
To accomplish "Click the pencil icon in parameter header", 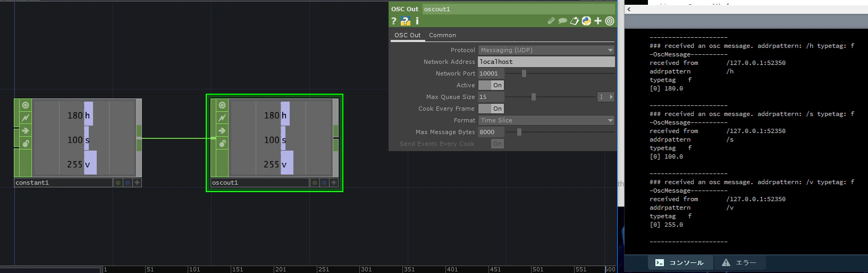I will (551, 21).
